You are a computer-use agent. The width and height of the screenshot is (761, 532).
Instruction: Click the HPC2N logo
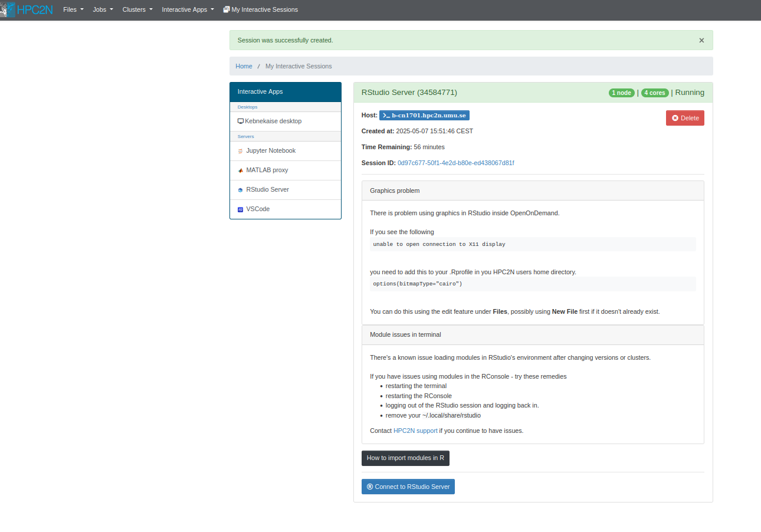click(27, 9)
